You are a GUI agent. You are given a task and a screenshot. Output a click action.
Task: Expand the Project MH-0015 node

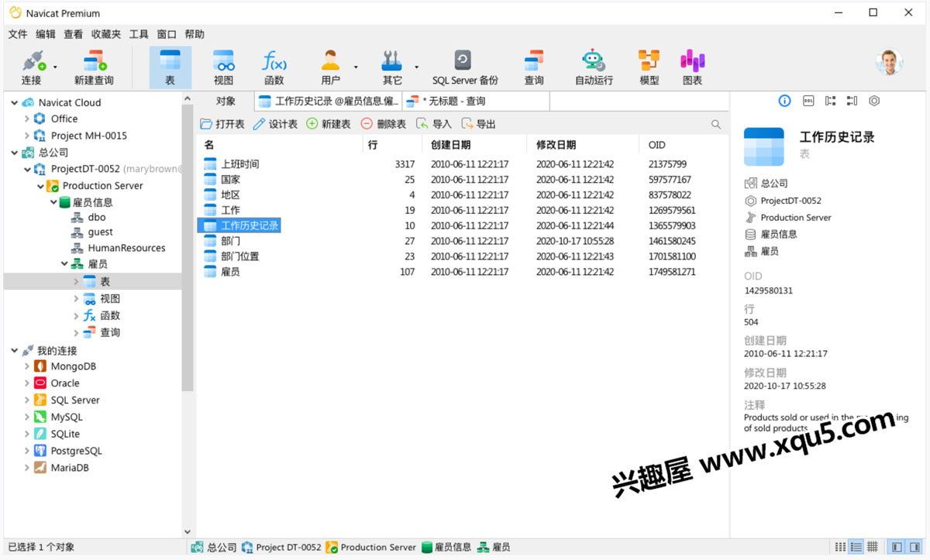click(27, 136)
